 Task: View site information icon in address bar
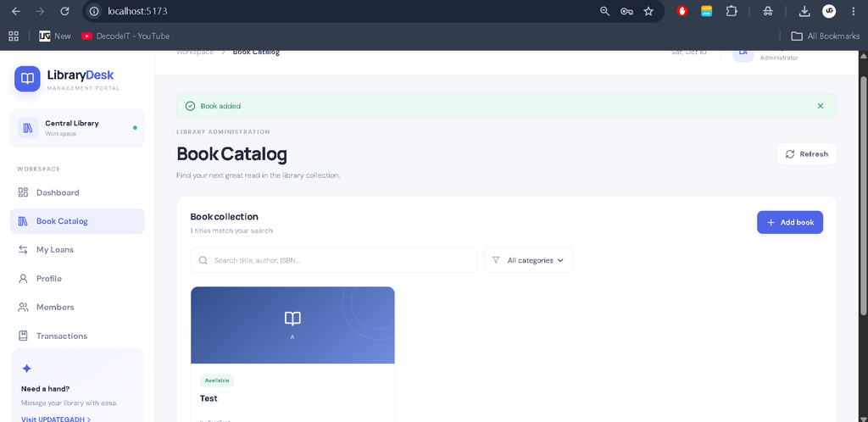pyautogui.click(x=95, y=11)
